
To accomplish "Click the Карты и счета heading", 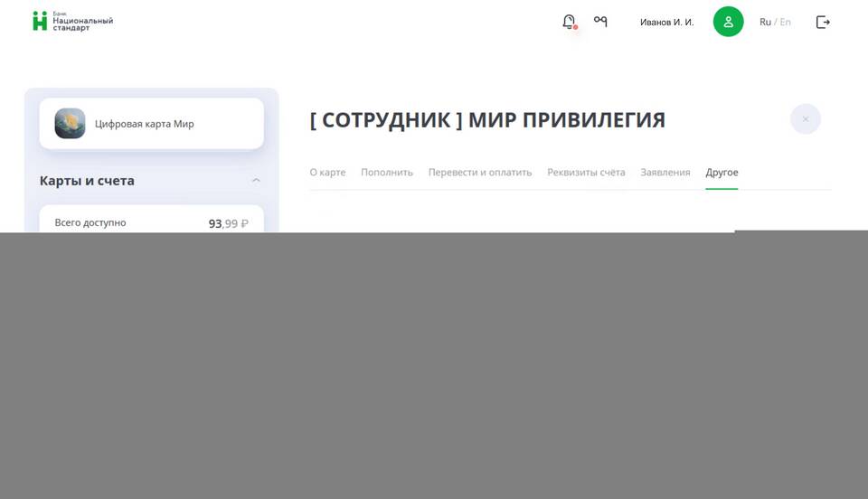I will click(87, 181).
